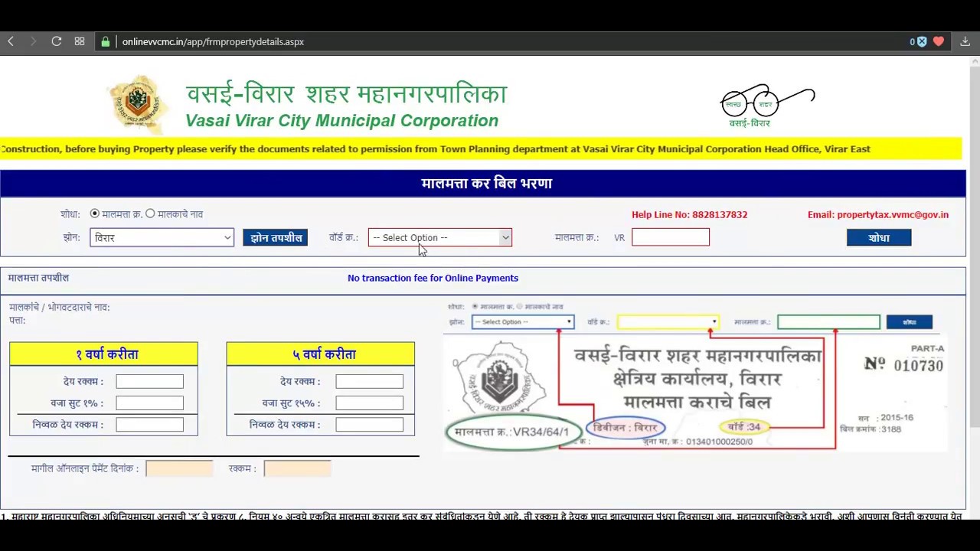The height and width of the screenshot is (551, 980).
Task: Click the yellow scrolling notice banner
Action: (x=481, y=149)
